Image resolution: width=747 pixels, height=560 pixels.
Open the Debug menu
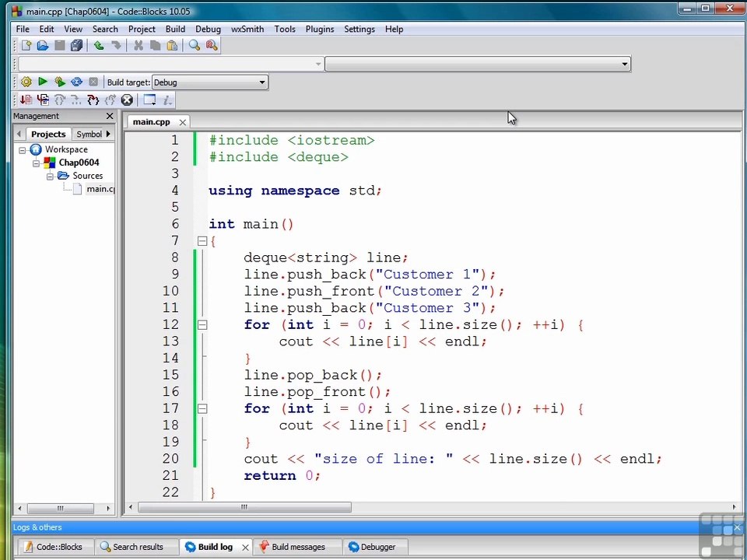208,29
